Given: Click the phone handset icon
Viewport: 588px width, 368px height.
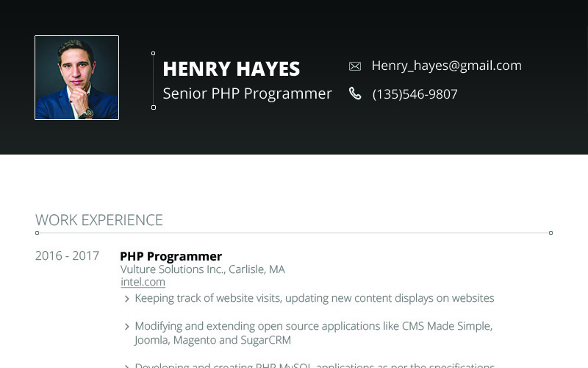Looking at the screenshot, I should point(355,93).
